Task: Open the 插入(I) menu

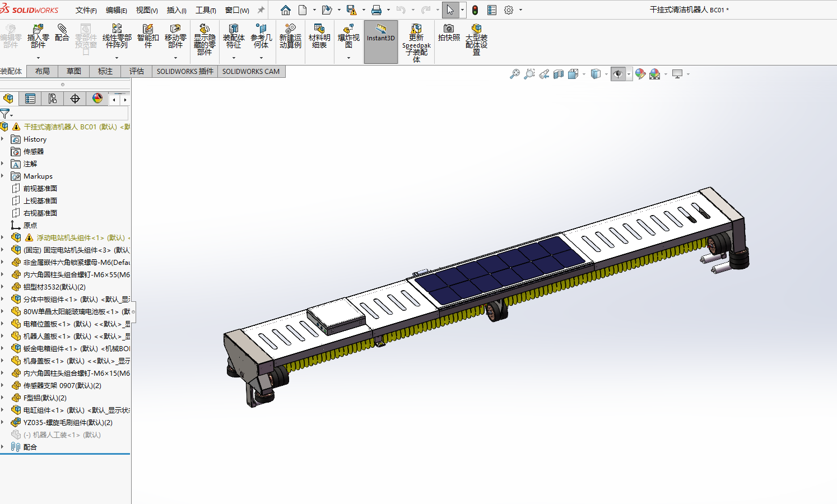Action: pos(176,10)
